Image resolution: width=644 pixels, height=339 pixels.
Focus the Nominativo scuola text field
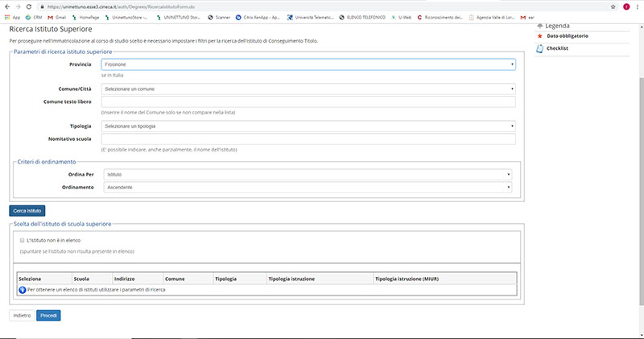click(308, 139)
